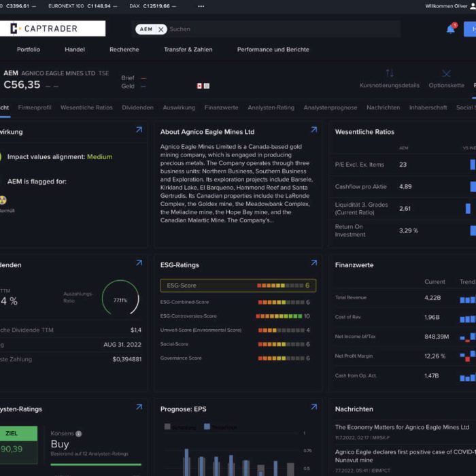Switch to the Analystenprognose tab
476x476 pixels.
pos(330,107)
